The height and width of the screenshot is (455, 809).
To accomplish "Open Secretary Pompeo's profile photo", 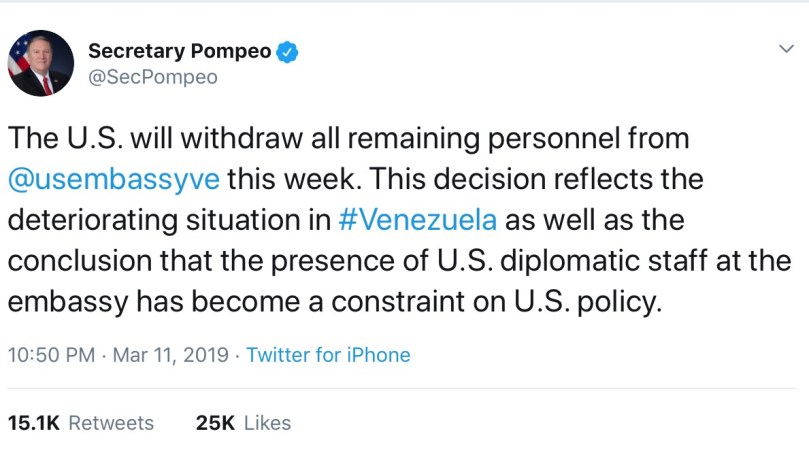I will (x=41, y=63).
